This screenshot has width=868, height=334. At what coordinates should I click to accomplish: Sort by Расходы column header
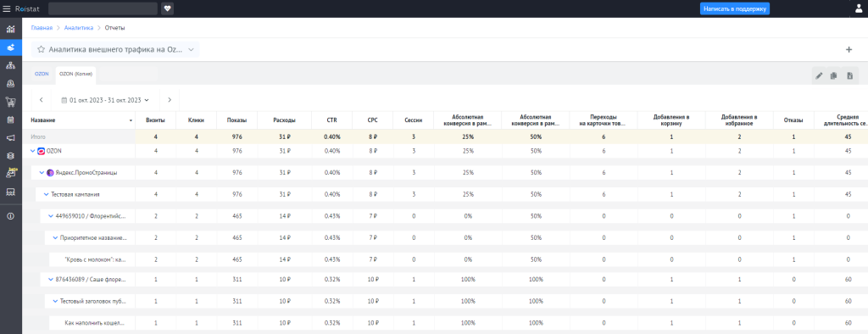285,120
